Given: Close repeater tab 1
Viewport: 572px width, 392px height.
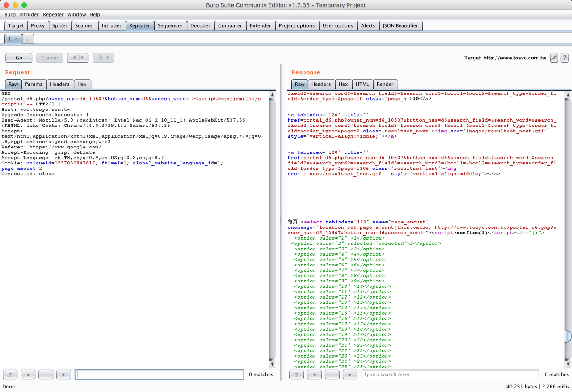Looking at the screenshot, I should (17, 38).
